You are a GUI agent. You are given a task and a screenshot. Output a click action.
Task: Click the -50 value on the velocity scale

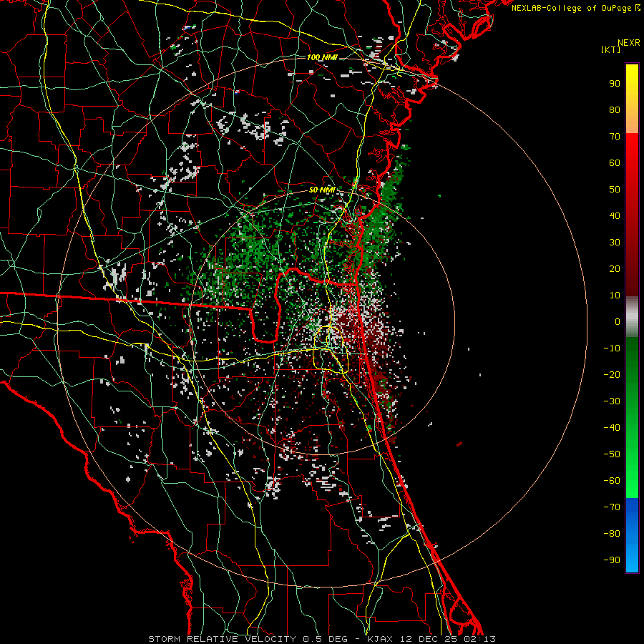click(612, 454)
